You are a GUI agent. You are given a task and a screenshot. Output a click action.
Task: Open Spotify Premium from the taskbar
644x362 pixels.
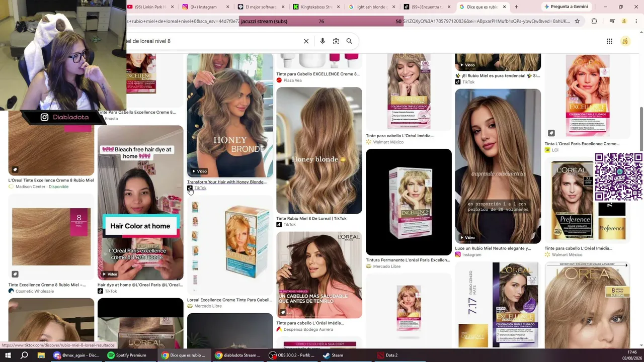[127, 355]
